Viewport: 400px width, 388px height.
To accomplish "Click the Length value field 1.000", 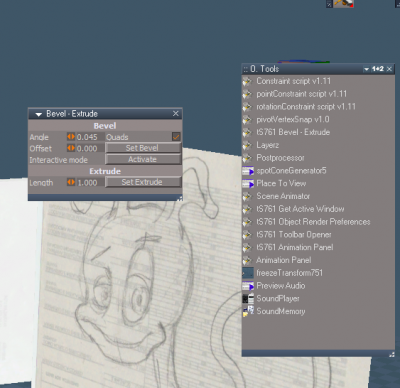I will point(90,183).
